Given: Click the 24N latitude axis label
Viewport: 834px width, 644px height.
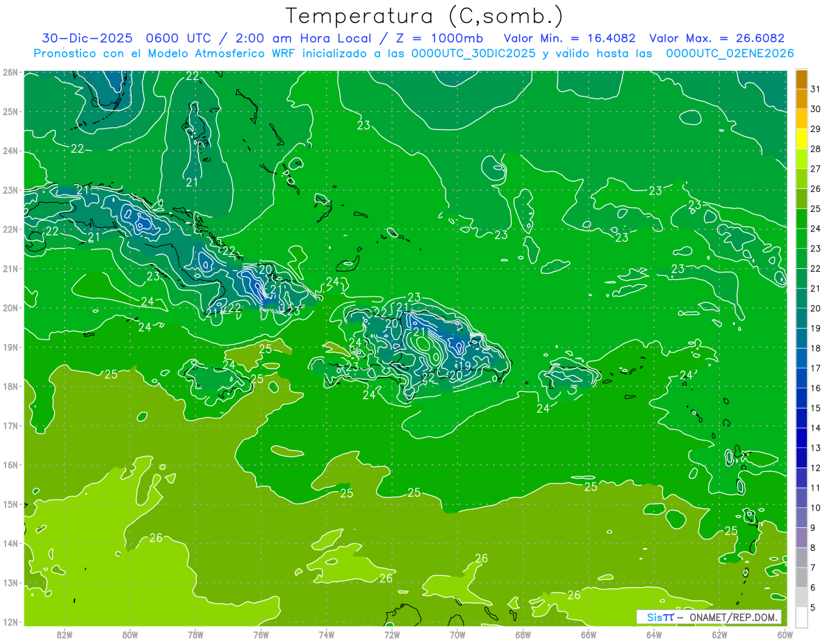Looking at the screenshot, I should 10,151.
